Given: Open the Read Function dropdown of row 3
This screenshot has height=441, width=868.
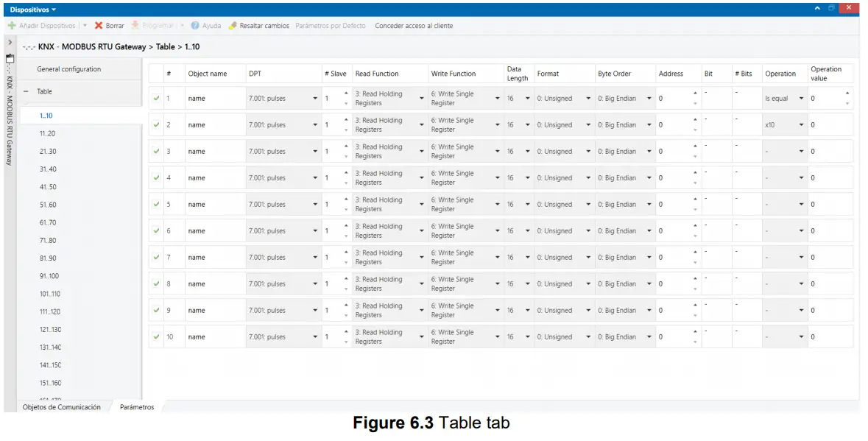Looking at the screenshot, I should click(421, 151).
